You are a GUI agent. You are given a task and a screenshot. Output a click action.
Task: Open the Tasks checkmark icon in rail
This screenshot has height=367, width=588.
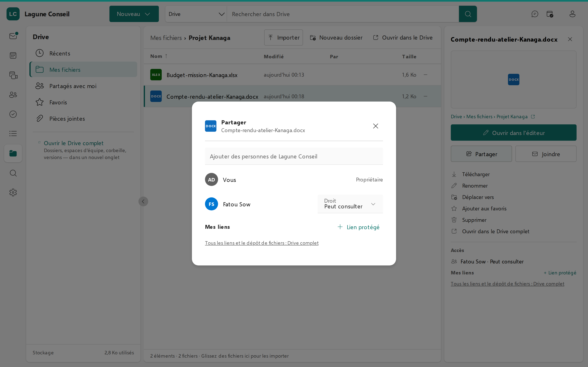coord(13,114)
